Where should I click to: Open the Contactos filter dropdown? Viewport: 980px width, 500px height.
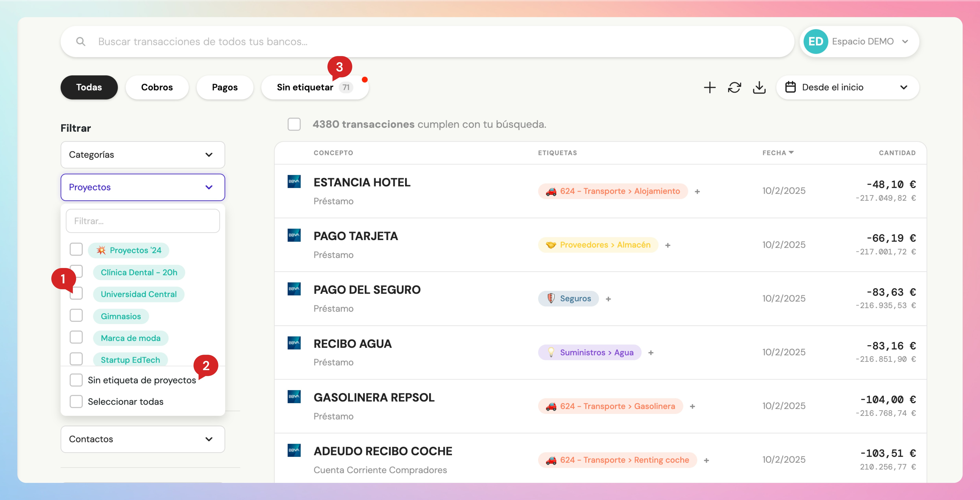(x=143, y=439)
